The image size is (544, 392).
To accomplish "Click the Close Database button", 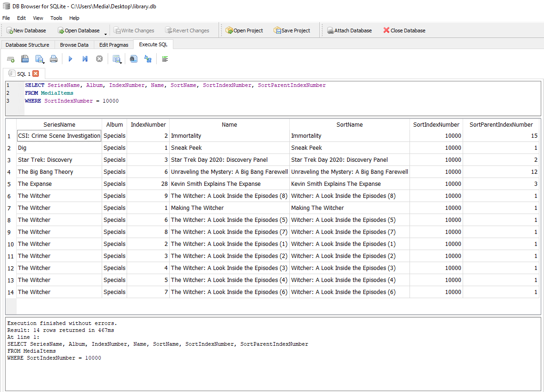I will point(404,31).
